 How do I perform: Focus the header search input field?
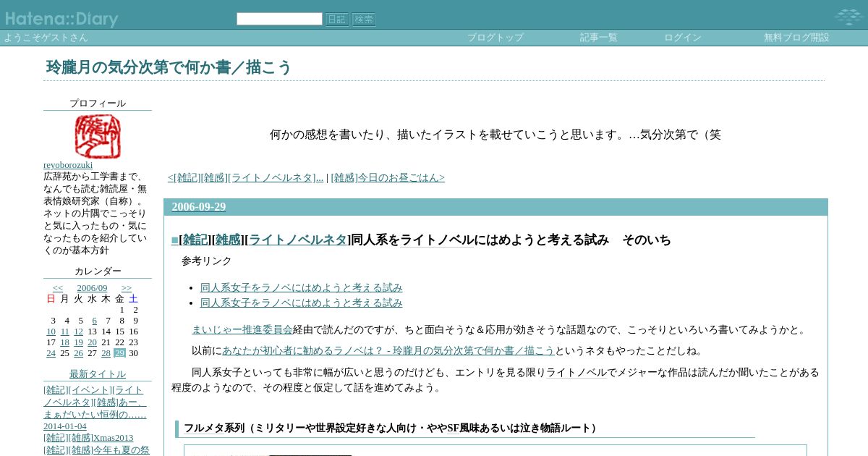tap(279, 19)
